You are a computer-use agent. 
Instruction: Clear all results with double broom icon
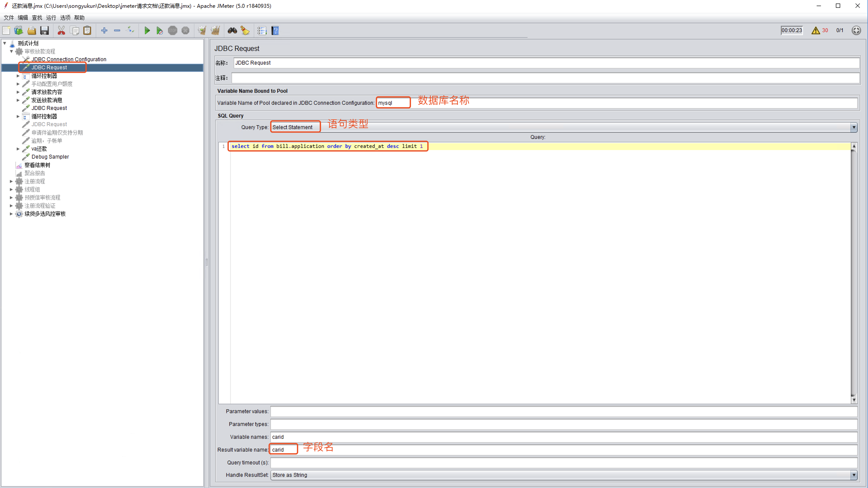[215, 31]
